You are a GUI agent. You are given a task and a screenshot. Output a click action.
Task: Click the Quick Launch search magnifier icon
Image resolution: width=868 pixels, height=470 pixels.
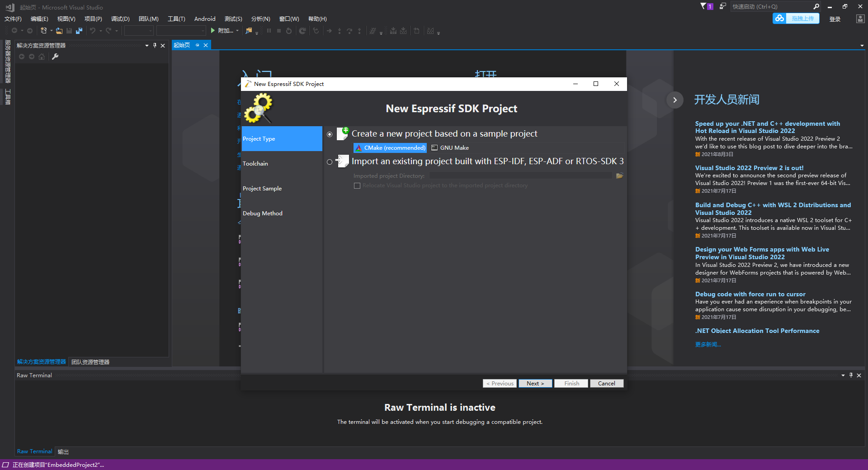pos(816,6)
